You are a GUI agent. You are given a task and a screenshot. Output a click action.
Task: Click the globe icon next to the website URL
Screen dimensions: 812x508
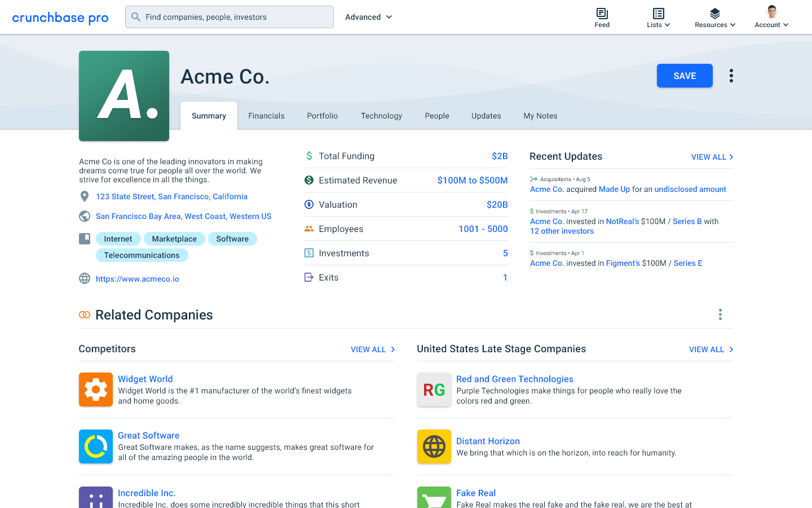[85, 278]
